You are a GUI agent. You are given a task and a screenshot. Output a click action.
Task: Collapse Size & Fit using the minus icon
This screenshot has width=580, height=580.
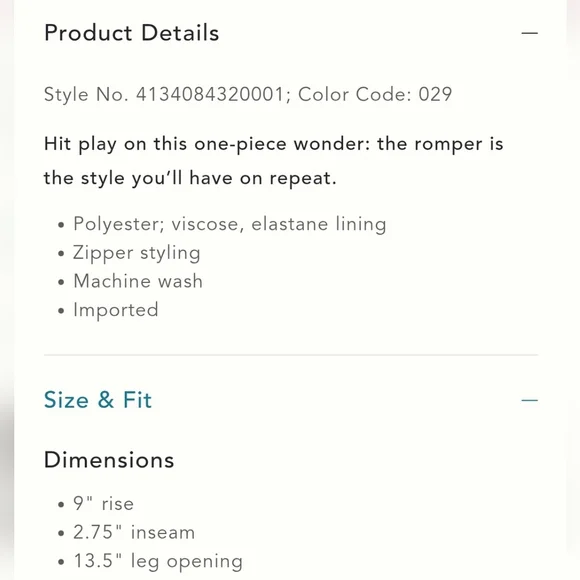click(x=529, y=400)
